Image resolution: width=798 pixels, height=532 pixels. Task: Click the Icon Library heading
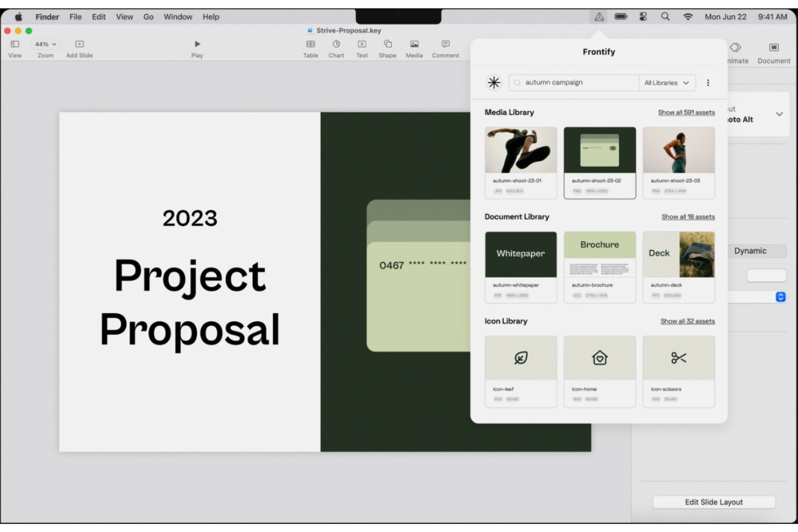(506, 321)
